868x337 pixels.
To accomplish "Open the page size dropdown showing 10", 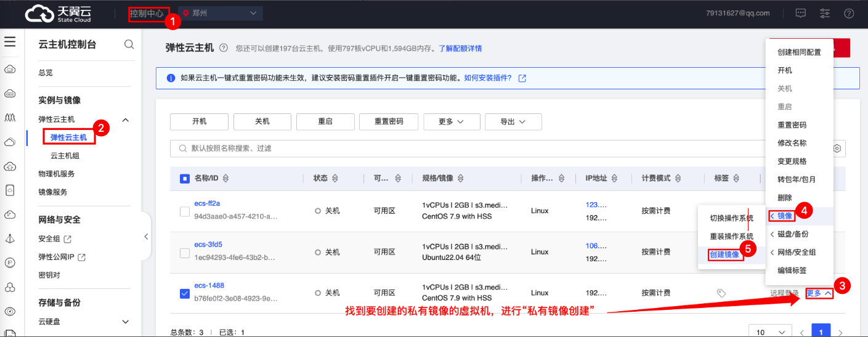I will tap(769, 332).
